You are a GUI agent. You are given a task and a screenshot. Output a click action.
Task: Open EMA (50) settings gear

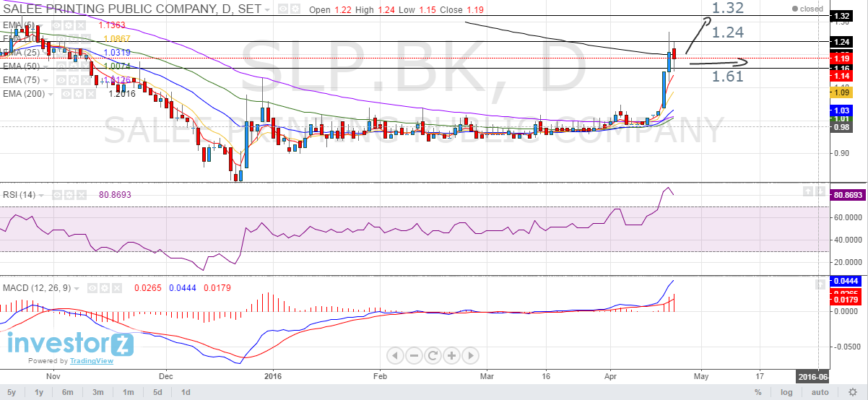pyautogui.click(x=74, y=66)
